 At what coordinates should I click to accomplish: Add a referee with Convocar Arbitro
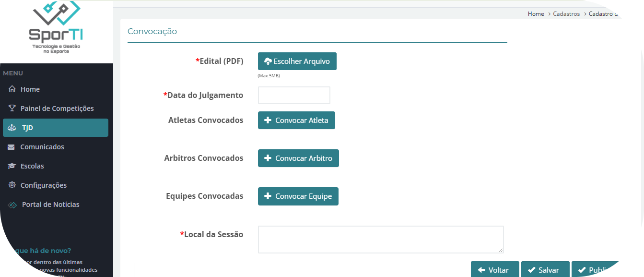pyautogui.click(x=298, y=158)
